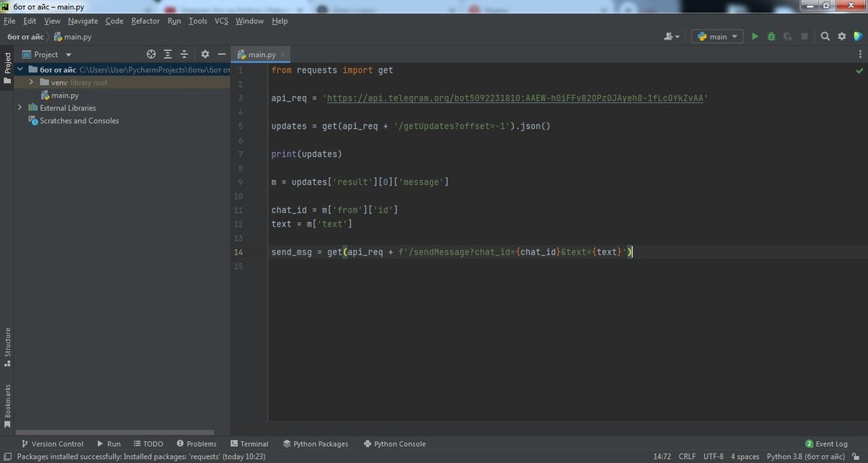Close the main.py editor tab
The image size is (868, 463).
(283, 54)
